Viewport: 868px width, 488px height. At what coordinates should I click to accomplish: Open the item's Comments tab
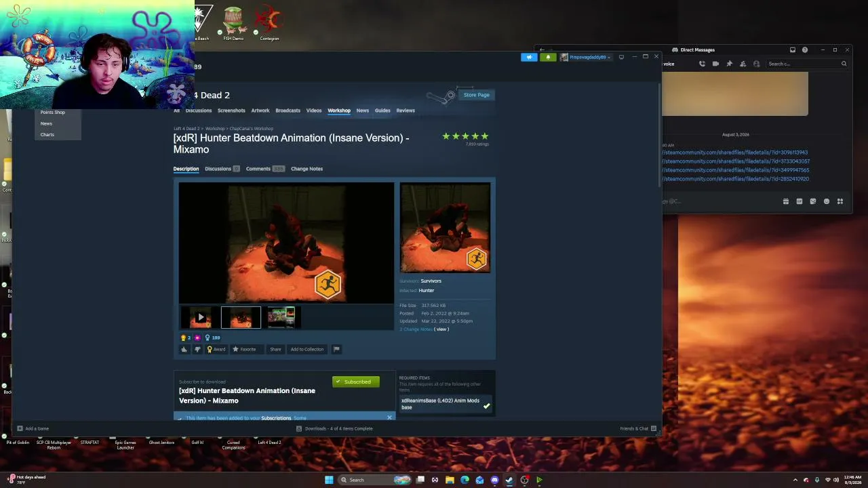pos(265,169)
